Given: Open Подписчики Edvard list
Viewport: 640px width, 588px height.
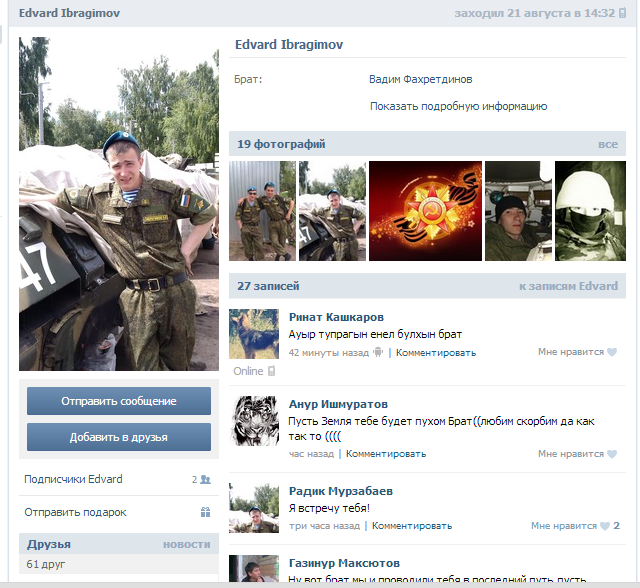Looking at the screenshot, I should click(x=73, y=479).
